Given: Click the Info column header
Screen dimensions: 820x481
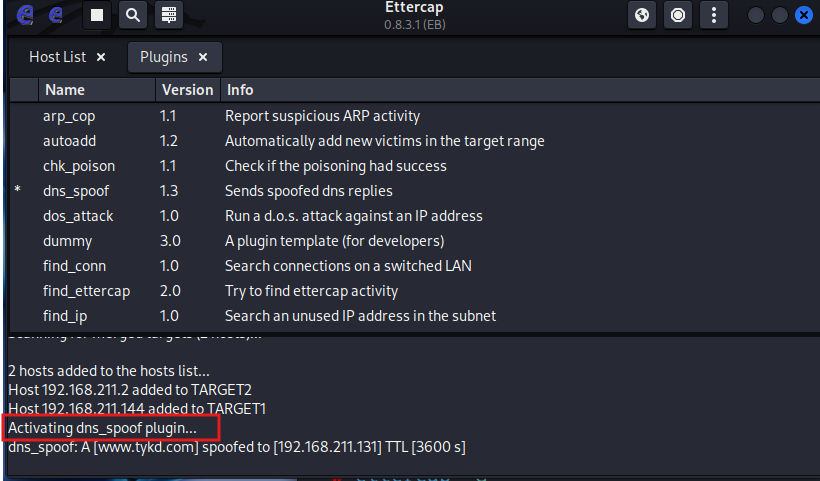Looking at the screenshot, I should click(240, 90).
